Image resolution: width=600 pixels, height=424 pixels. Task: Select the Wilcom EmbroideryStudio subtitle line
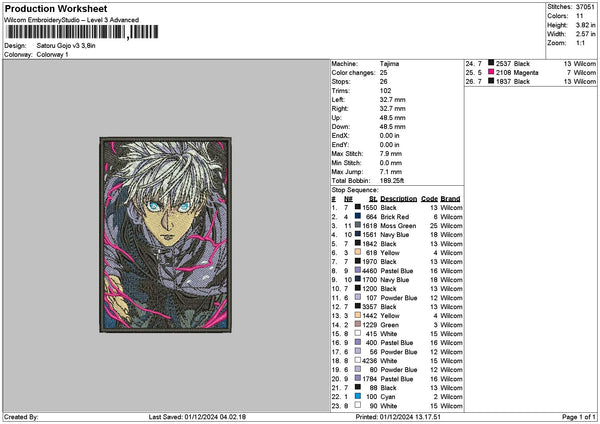click(71, 20)
